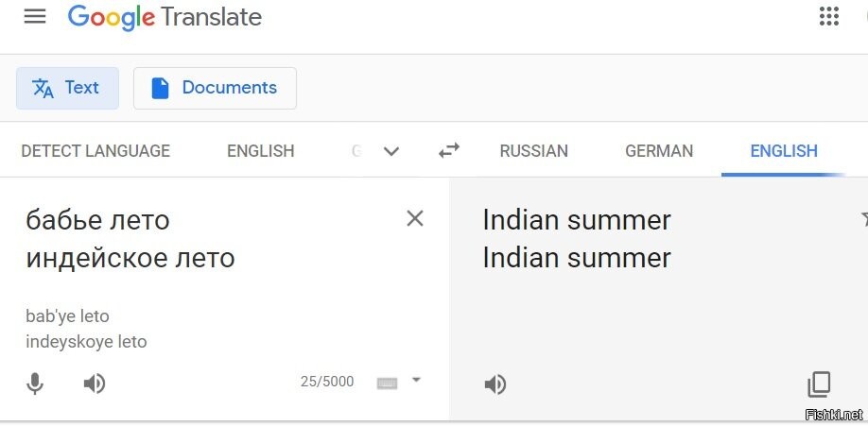Viewport: 868px width, 426px height.
Task: Open the virtual keyboard
Action: pos(387,383)
